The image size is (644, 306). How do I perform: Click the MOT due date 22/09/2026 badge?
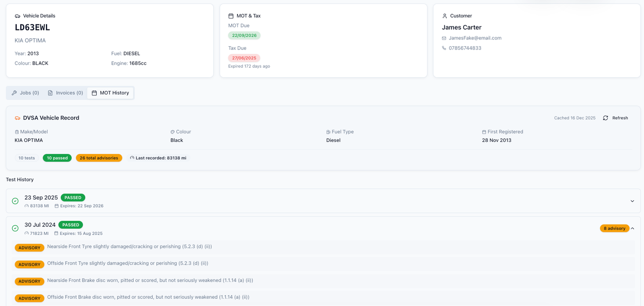point(244,35)
